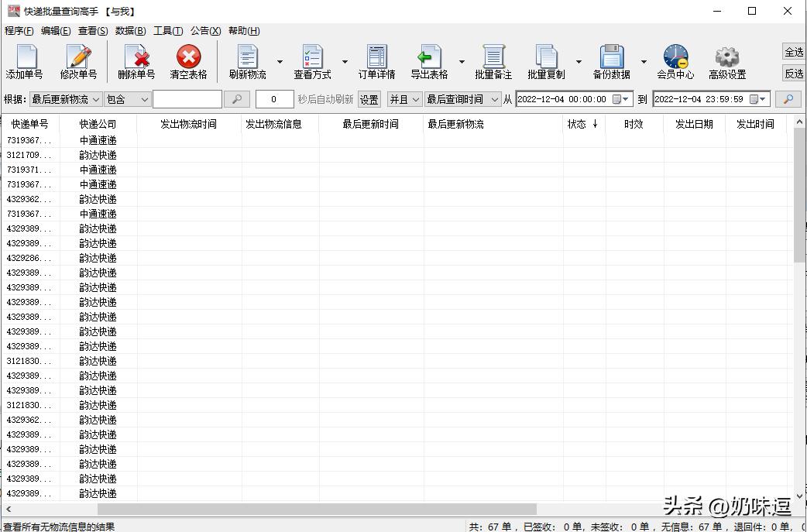The height and width of the screenshot is (532, 807).
Task: Click the auto-refresh seconds field showing 0
Action: pyautogui.click(x=274, y=99)
